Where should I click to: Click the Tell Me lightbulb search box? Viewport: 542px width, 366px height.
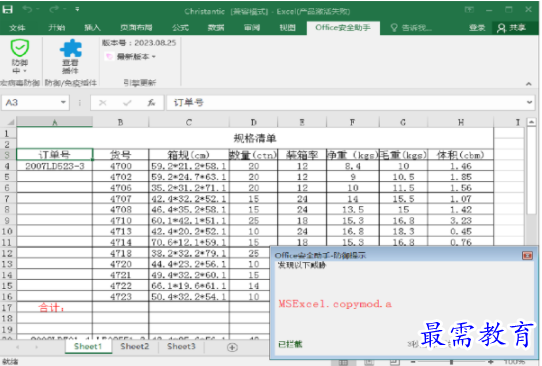tap(411, 28)
